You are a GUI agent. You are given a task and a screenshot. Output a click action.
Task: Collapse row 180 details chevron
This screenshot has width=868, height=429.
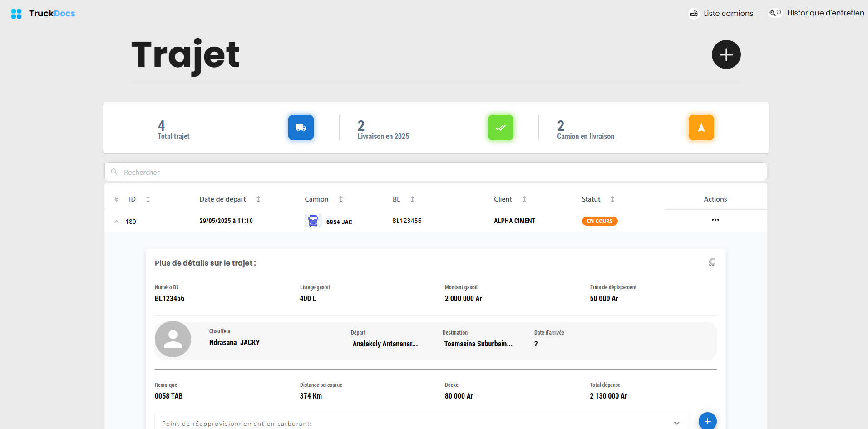(x=117, y=222)
